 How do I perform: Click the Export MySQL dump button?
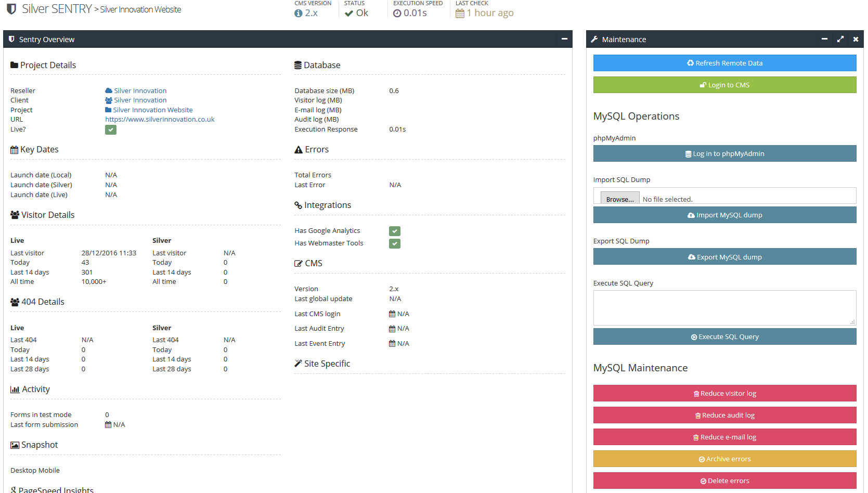(x=724, y=257)
